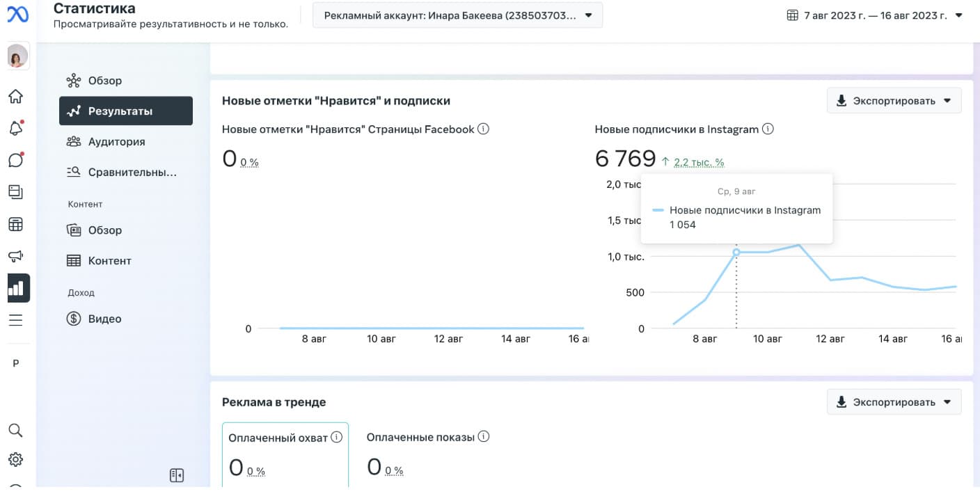This screenshot has height=494, width=980.
Task: Open the Аудитория section
Action: click(x=125, y=142)
